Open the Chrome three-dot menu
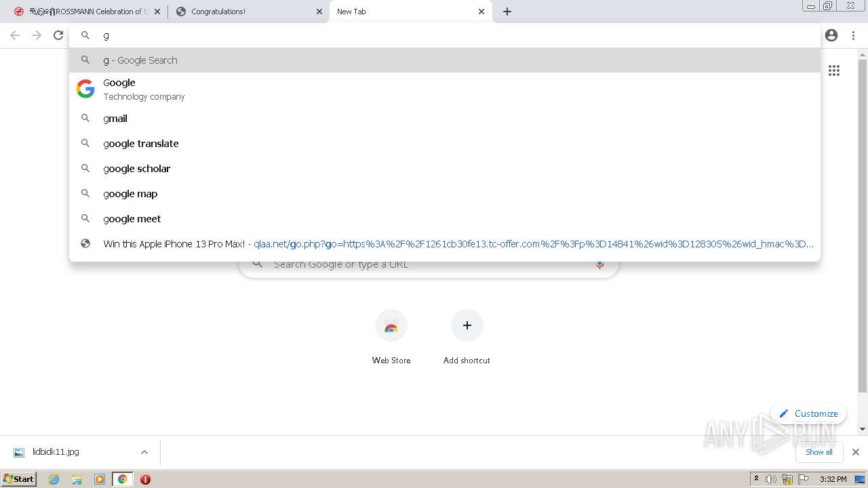Viewport: 868px width, 488px height. pyautogui.click(x=853, y=35)
